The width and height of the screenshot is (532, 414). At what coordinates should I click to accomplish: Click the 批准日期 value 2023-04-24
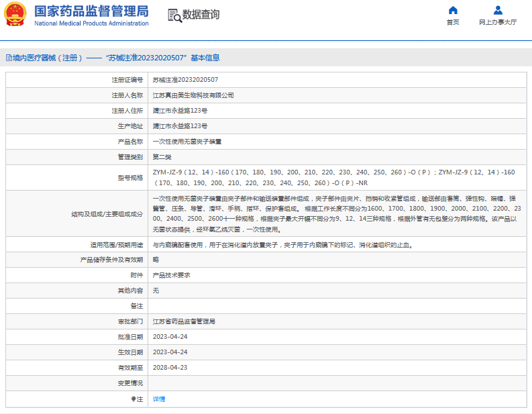pos(170,337)
